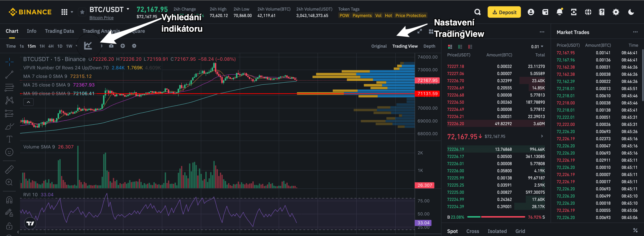Open the language globe icon
The image size is (644, 236).
[588, 12]
